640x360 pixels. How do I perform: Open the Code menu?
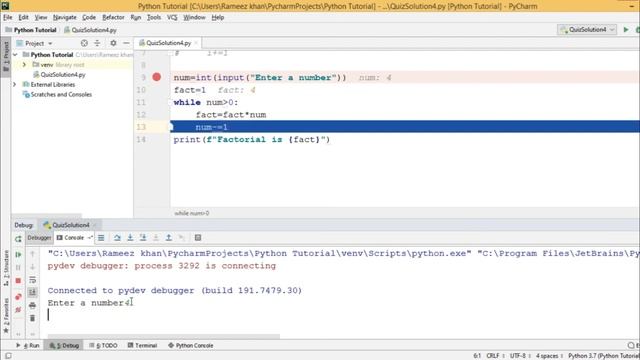coord(89,17)
